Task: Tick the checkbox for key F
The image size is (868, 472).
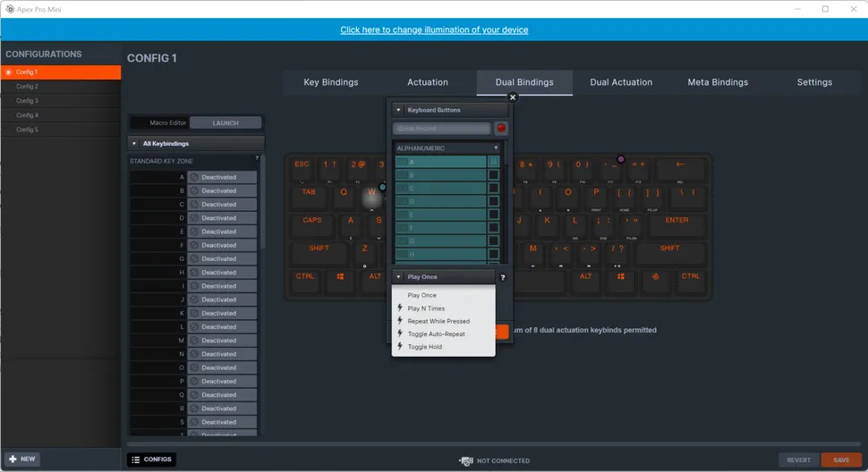Action: (493, 228)
